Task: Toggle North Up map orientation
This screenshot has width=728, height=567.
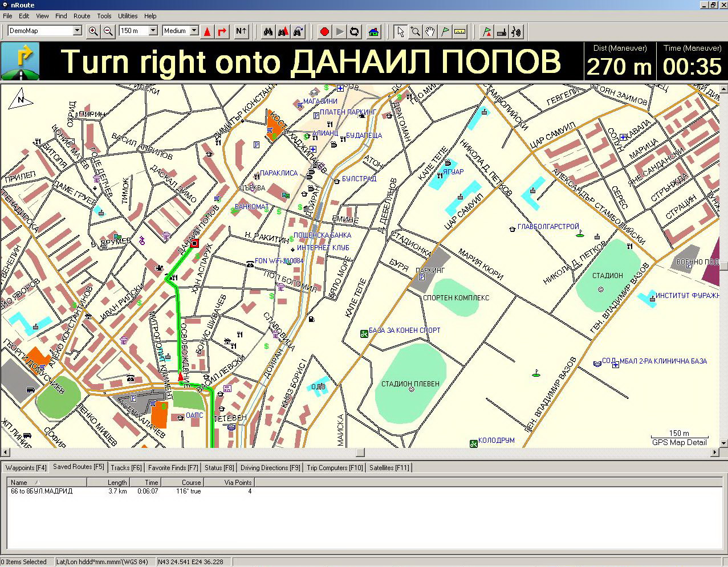Action: tap(241, 31)
